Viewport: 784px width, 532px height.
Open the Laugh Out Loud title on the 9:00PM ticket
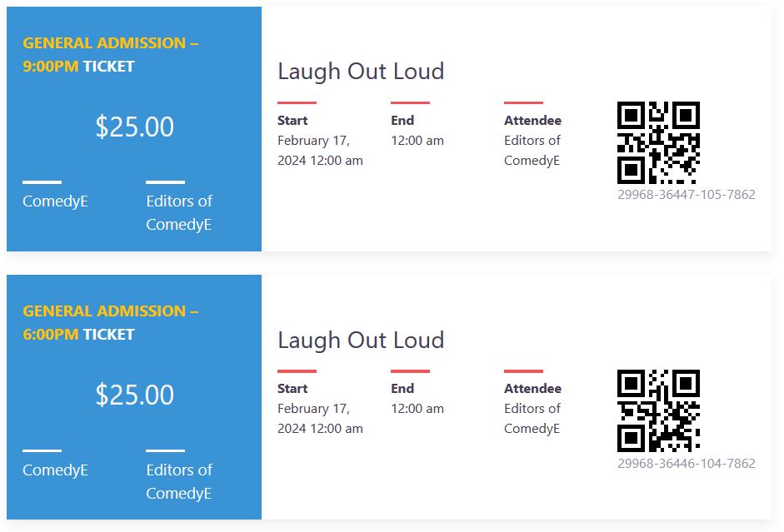361,72
